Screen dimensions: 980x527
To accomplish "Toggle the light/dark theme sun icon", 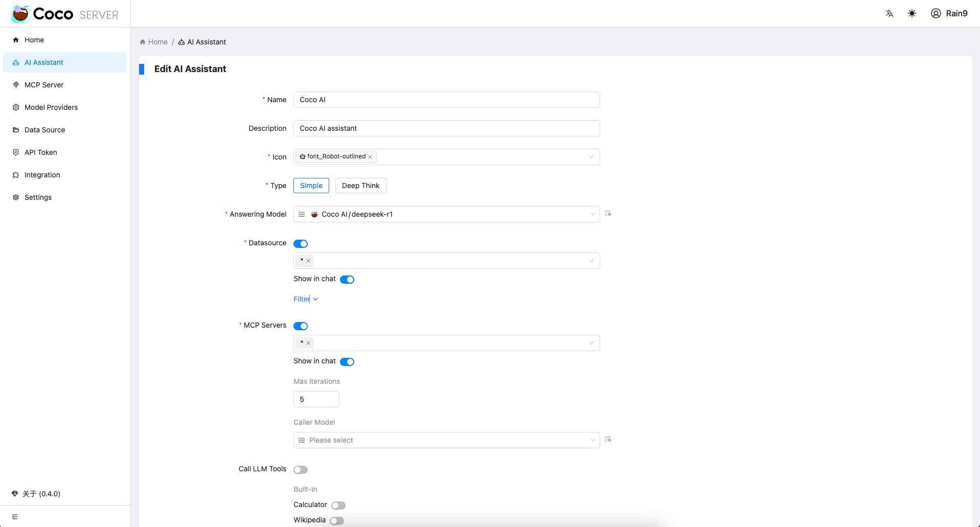I will (x=912, y=14).
